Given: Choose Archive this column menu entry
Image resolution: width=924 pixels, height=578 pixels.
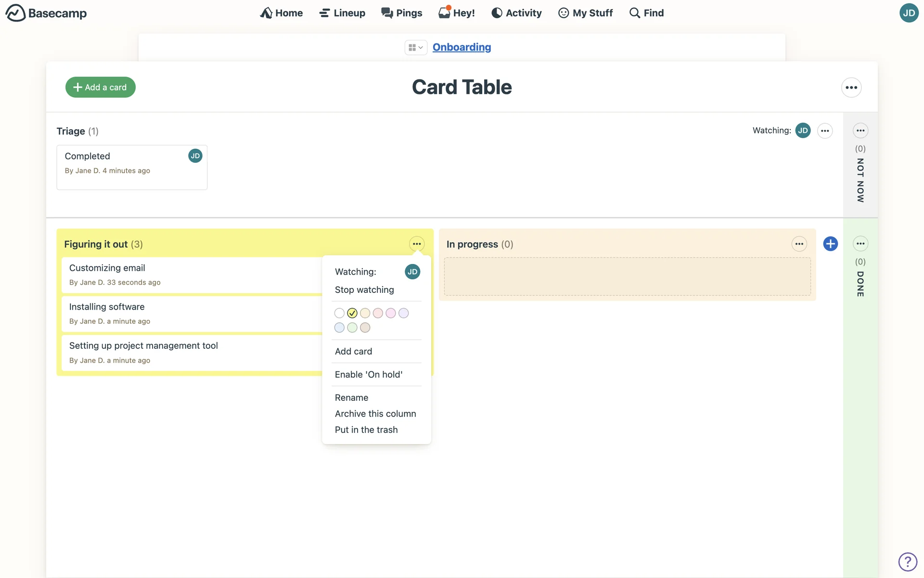Looking at the screenshot, I should (x=375, y=414).
